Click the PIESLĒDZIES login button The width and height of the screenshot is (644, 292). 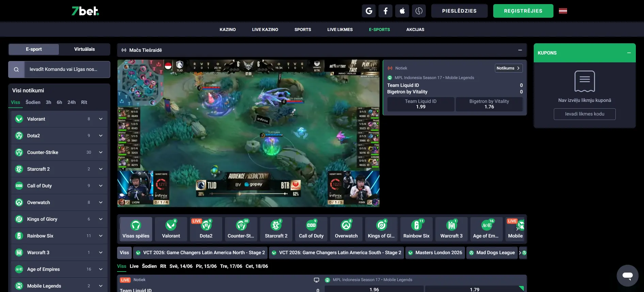coord(459,11)
